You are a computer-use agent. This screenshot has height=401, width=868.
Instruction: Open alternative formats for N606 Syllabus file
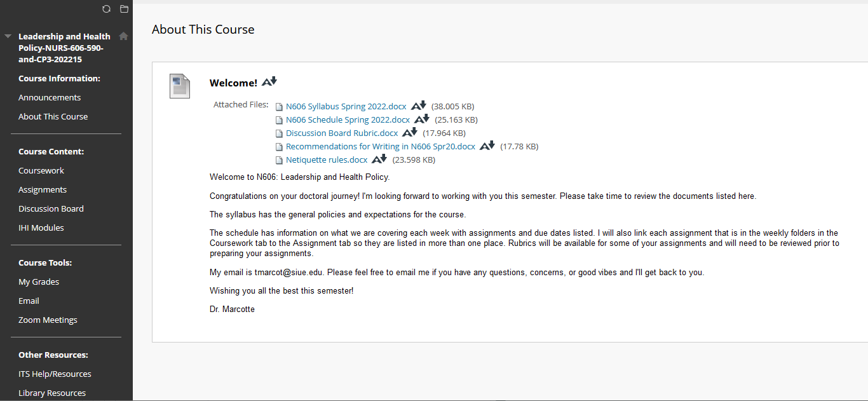[x=418, y=105]
